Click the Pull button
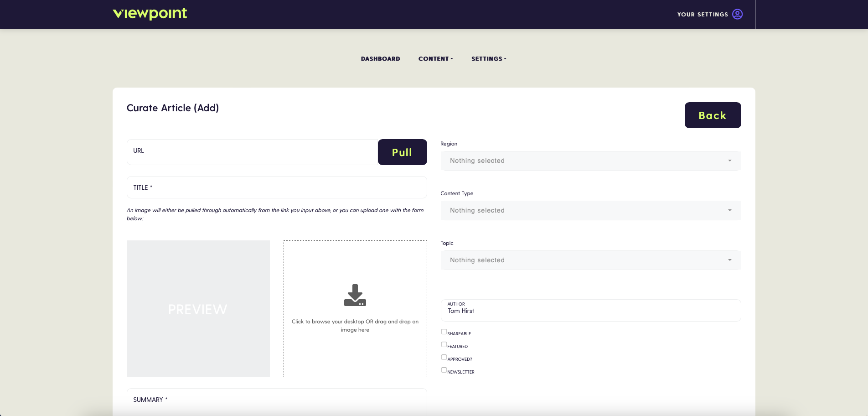Viewport: 868px width, 416px height. pyautogui.click(x=402, y=152)
